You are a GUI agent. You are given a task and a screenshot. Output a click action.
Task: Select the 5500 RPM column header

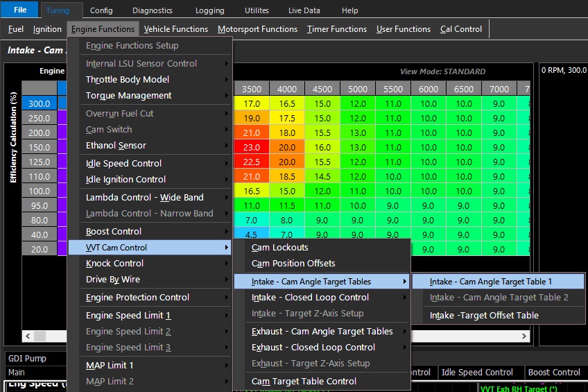393,89
